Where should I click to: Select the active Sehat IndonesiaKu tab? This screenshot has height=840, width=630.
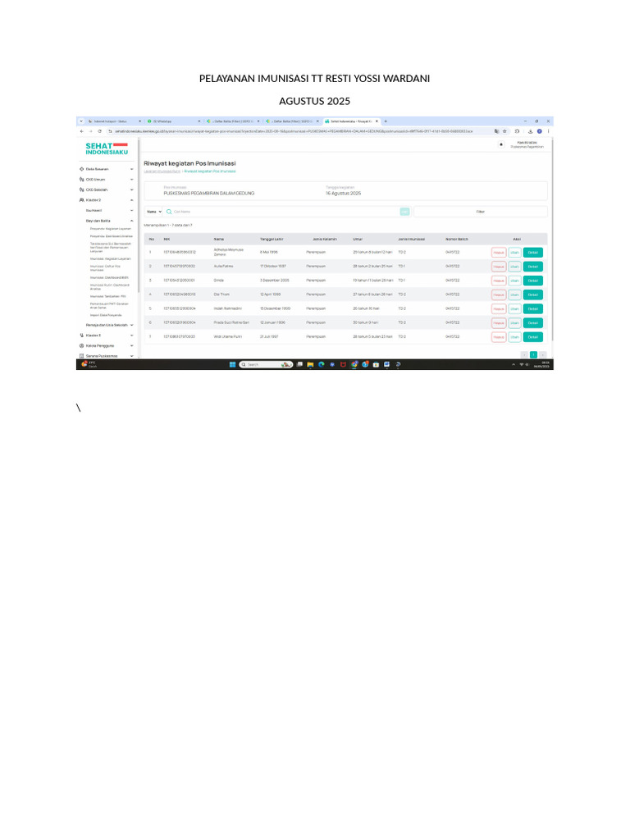click(x=351, y=121)
